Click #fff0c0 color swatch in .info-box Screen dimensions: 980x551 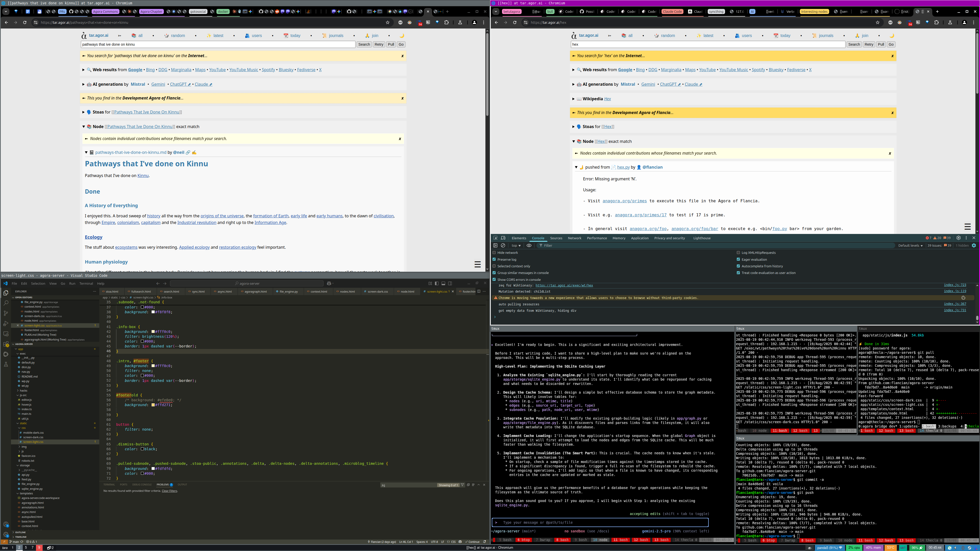[x=153, y=332]
